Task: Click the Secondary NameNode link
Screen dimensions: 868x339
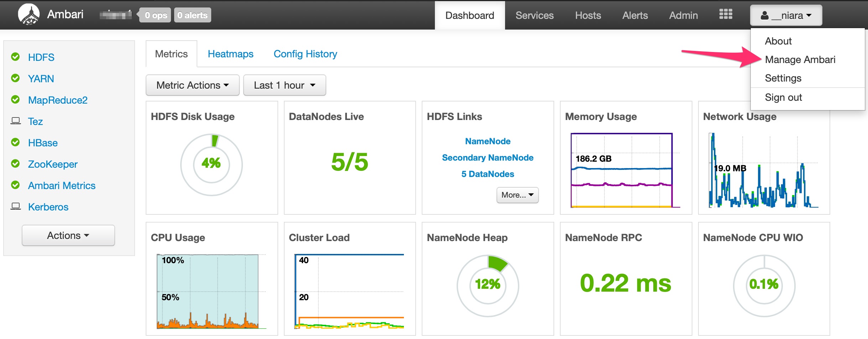Action: tap(488, 157)
